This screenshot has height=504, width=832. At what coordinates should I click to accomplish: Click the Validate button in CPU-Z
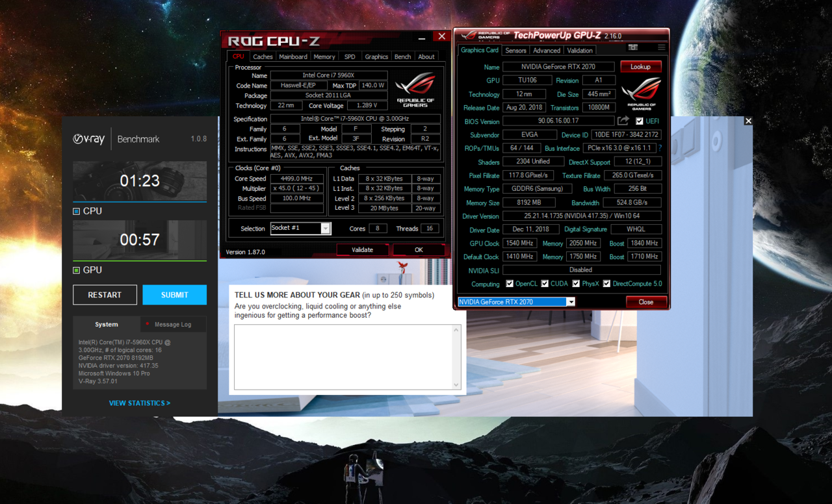[363, 249]
